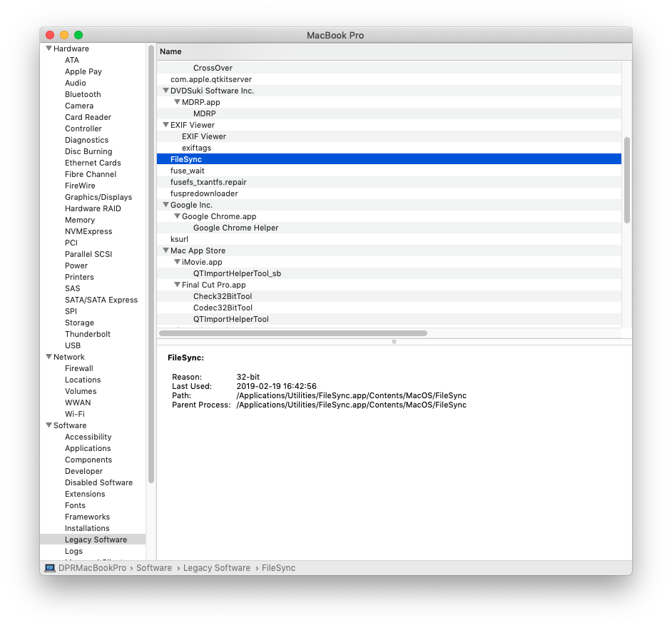
Task: Click the Name column header
Action: coord(394,51)
